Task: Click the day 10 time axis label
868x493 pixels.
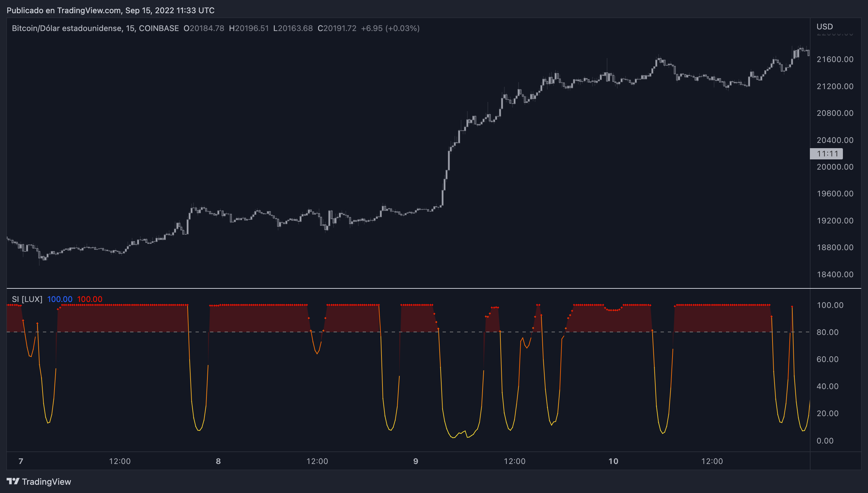Action: click(613, 461)
